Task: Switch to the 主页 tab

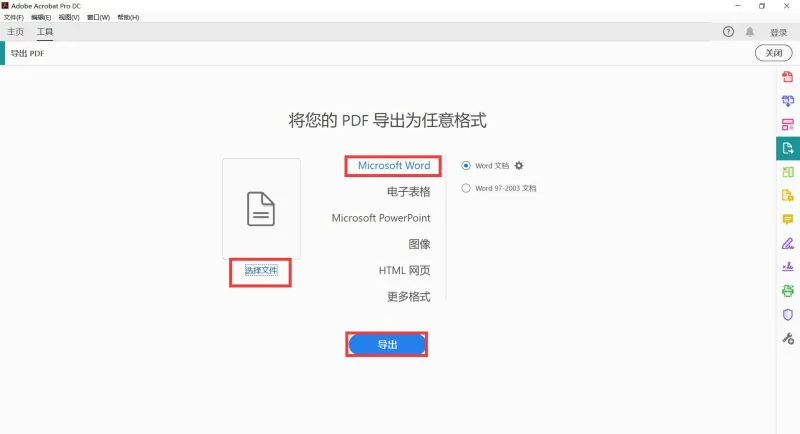Action: tap(15, 32)
